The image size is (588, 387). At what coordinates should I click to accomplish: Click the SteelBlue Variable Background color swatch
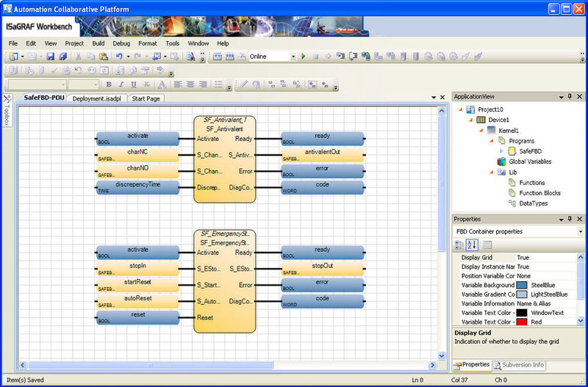[522, 285]
